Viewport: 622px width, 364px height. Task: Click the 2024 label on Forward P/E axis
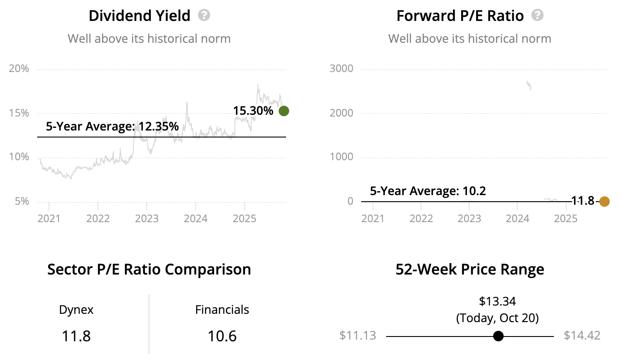tap(517, 218)
